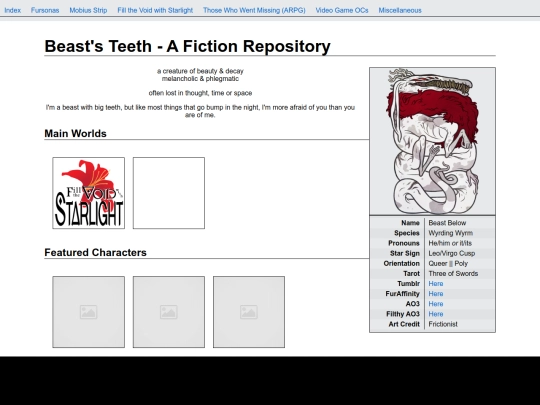Screen dimensions: 540x405
Task: Select the orientation value Queer Poly
Action: tap(448, 263)
